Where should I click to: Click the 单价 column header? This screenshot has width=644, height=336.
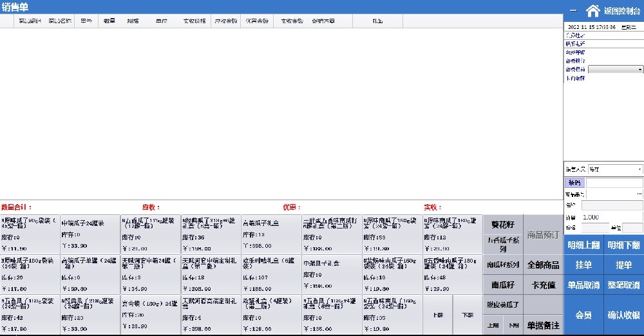click(162, 21)
